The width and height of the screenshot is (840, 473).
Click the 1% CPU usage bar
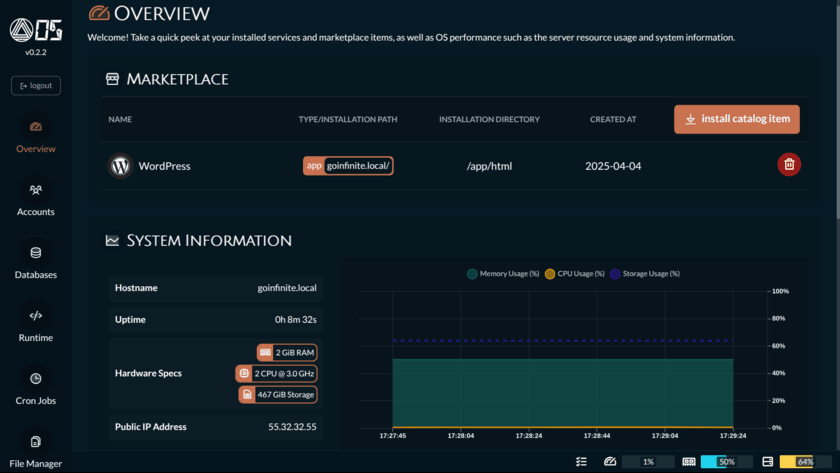[x=648, y=462]
